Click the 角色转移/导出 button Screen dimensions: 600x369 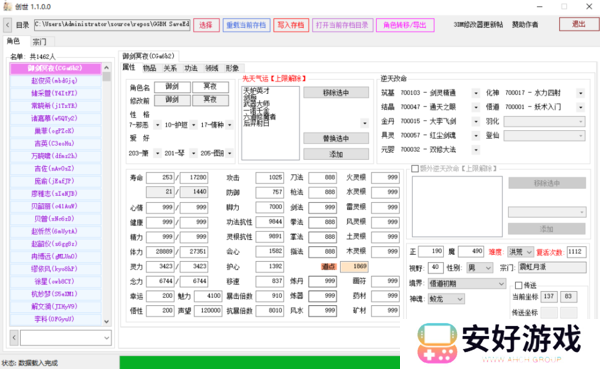[x=405, y=25]
